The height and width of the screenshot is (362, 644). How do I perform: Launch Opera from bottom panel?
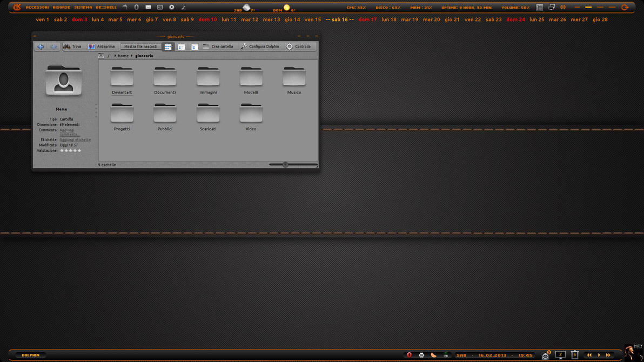tap(409, 355)
